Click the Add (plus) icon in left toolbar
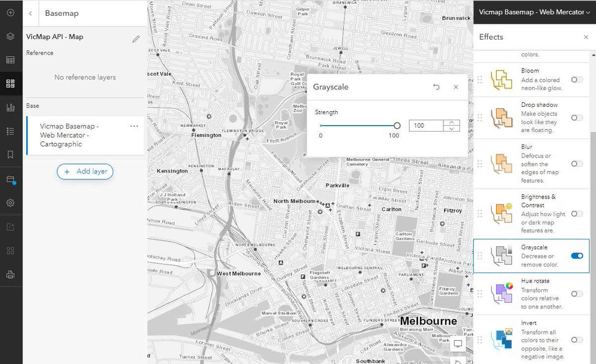596x364 pixels. tap(10, 12)
